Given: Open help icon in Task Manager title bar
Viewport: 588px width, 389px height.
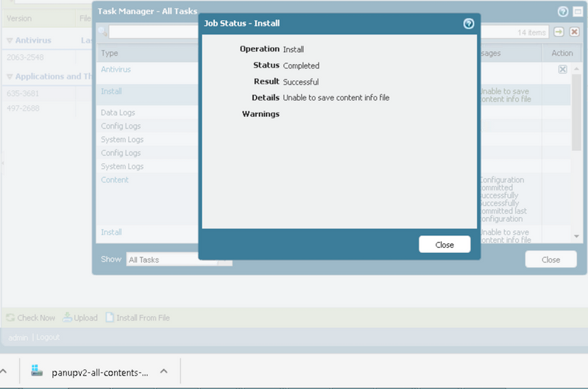Looking at the screenshot, I should (562, 12).
